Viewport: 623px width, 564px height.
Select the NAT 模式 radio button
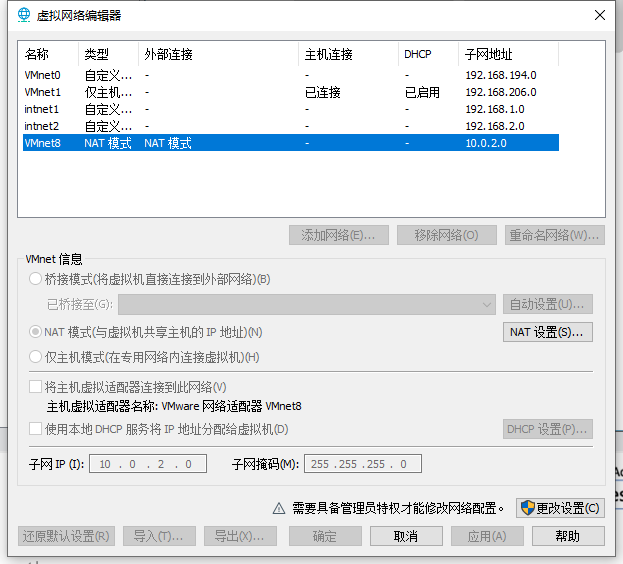[x=35, y=332]
